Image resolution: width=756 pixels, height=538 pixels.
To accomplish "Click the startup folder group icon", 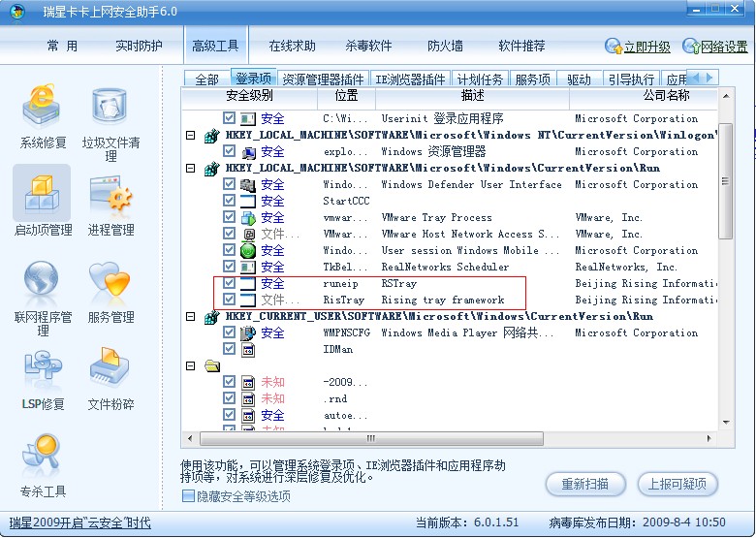I will [211, 366].
